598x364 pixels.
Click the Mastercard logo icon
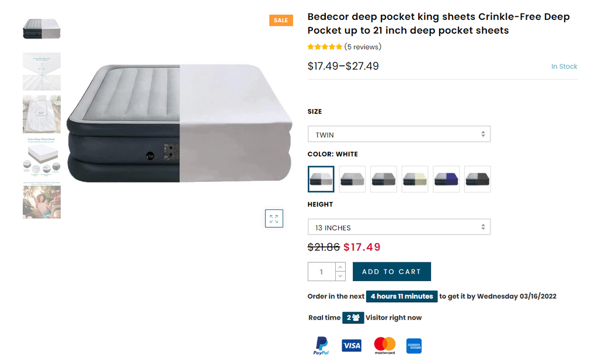pos(385,345)
